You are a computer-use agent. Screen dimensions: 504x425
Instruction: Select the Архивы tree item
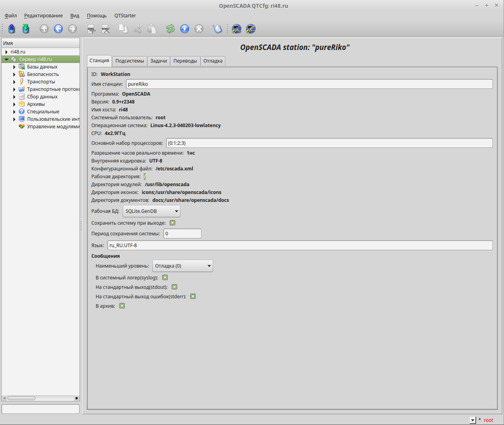[x=36, y=104]
